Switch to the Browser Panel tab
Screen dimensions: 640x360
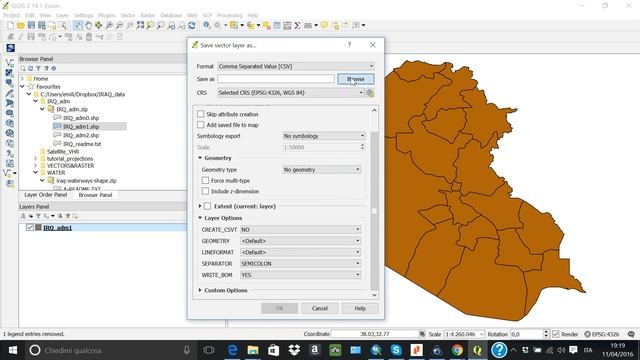(95, 195)
